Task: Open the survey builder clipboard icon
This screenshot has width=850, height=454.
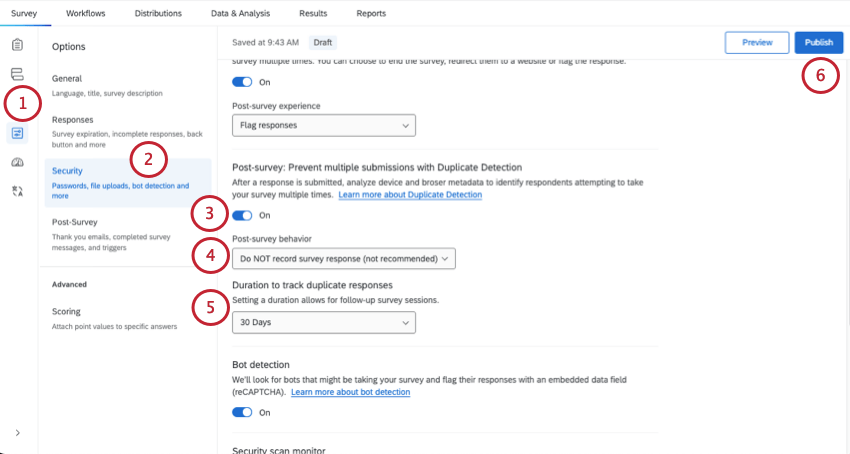Action: pos(17,44)
